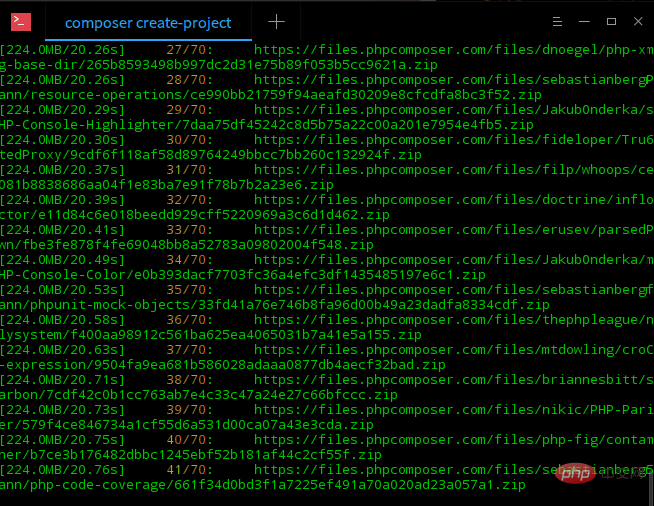Image resolution: width=654 pixels, height=506 pixels.
Task: Maximize the terminal window
Action: click(611, 21)
